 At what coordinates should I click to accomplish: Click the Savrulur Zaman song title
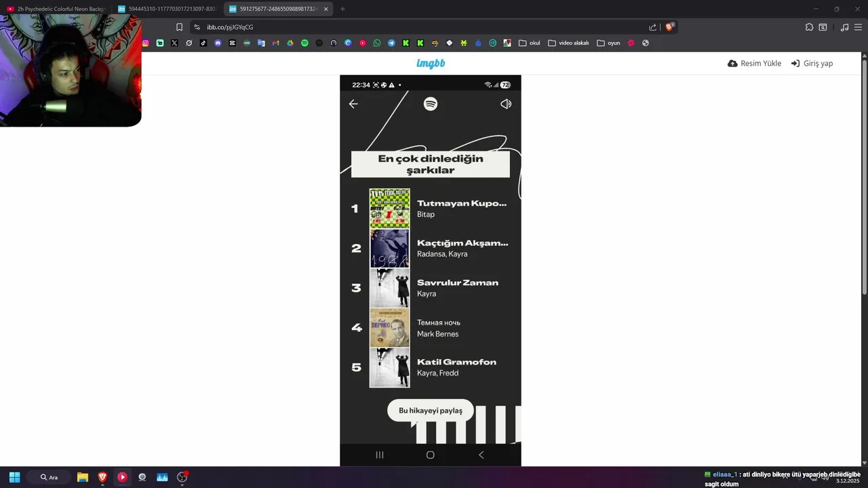click(458, 283)
